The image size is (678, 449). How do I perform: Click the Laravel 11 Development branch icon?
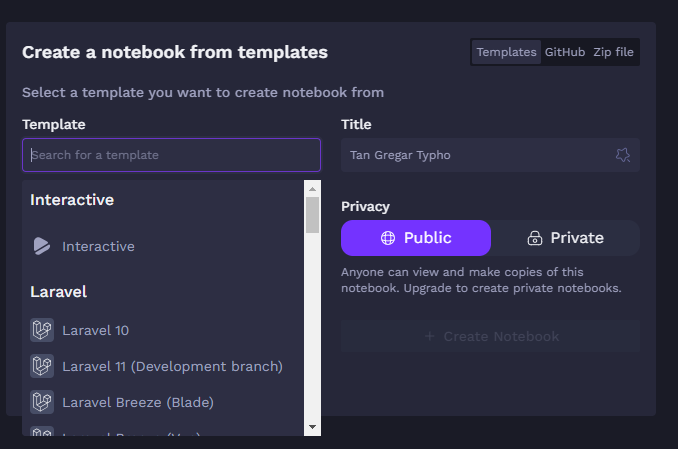(x=41, y=366)
